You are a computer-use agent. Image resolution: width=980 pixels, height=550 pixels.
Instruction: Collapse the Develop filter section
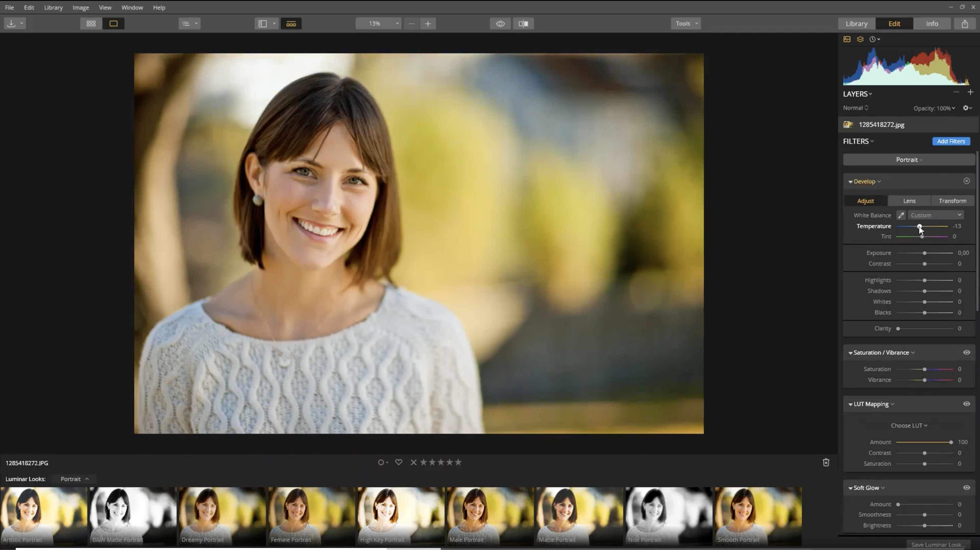[x=850, y=182]
